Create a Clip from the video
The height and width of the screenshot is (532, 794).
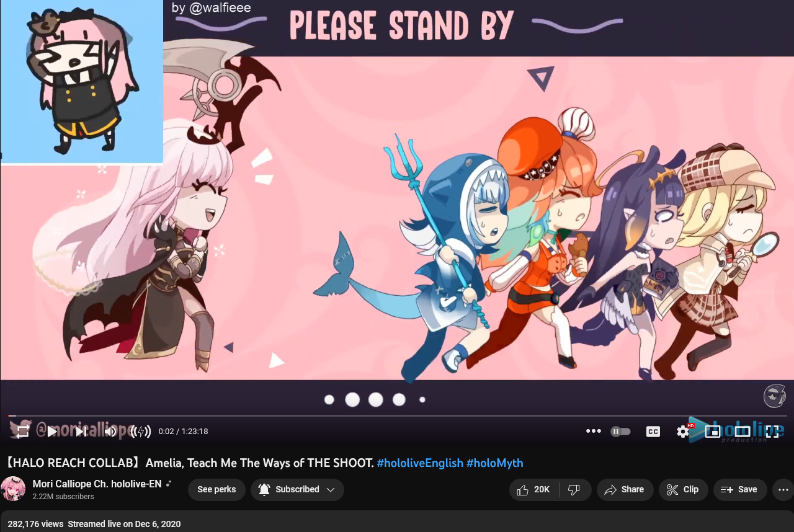(683, 490)
